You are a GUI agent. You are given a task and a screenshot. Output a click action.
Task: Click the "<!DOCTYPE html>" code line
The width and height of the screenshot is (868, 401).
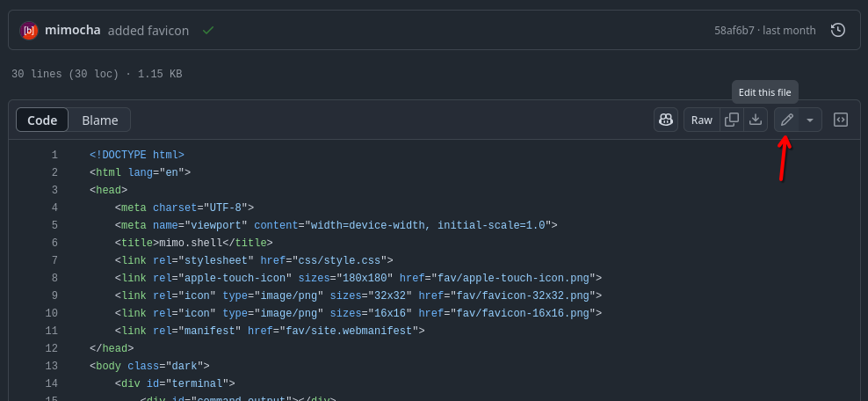click(x=137, y=155)
